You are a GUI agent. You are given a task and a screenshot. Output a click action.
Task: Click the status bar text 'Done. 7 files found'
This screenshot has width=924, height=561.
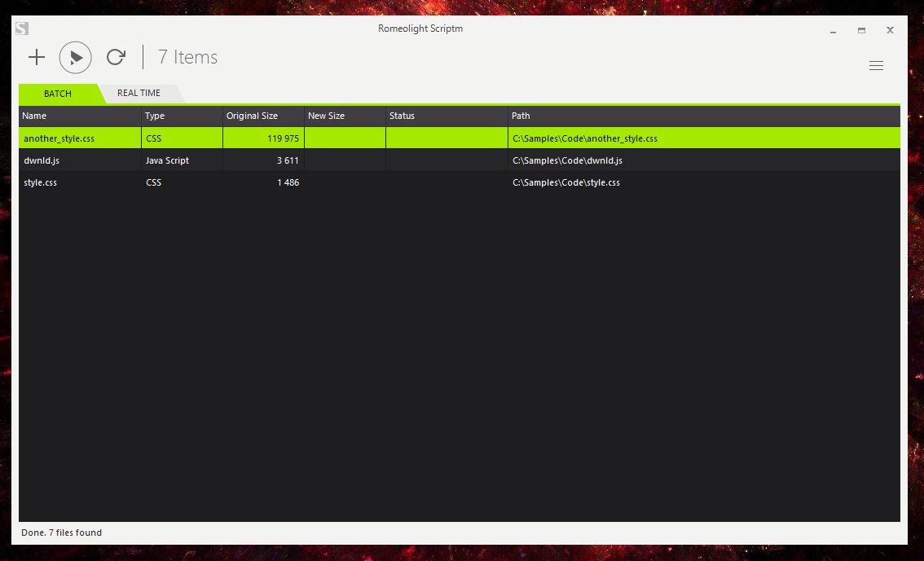coord(61,533)
